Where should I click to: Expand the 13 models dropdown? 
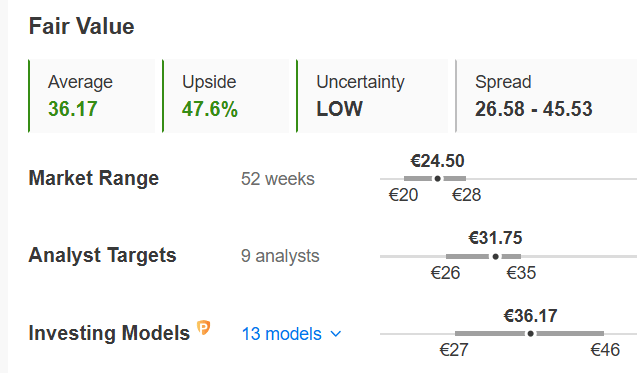pos(291,334)
